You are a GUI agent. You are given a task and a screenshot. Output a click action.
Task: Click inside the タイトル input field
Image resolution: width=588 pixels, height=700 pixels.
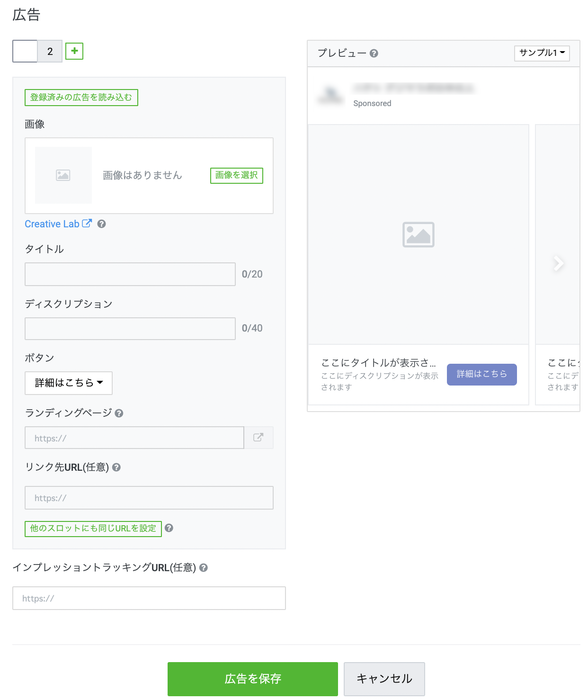point(130,274)
